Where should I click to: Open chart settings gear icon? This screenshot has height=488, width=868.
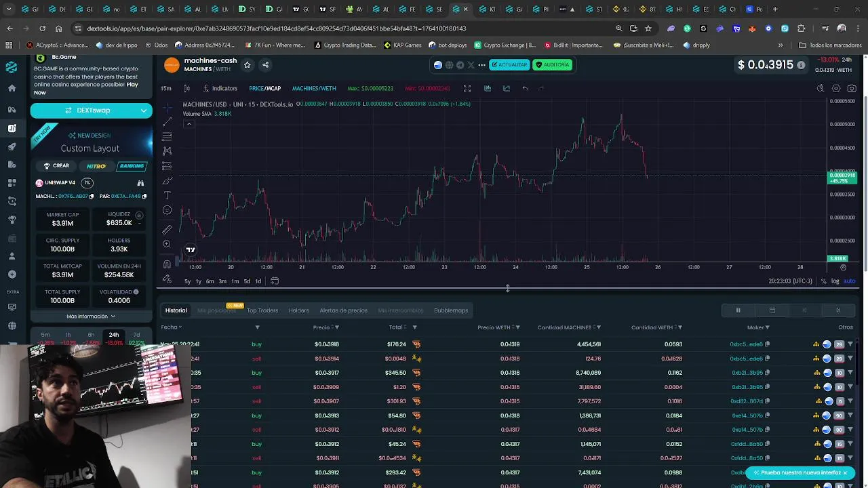pos(836,88)
